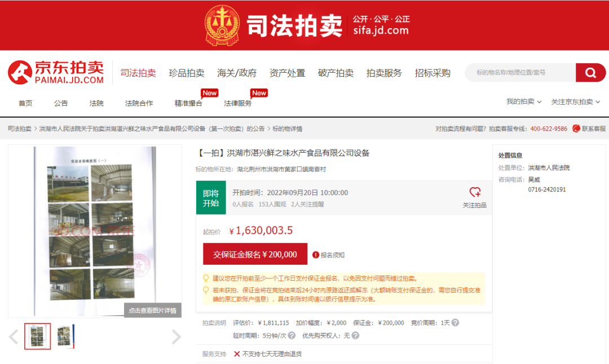Show next thumbnail with right arrow
The height and width of the screenshot is (364, 609).
176,336
